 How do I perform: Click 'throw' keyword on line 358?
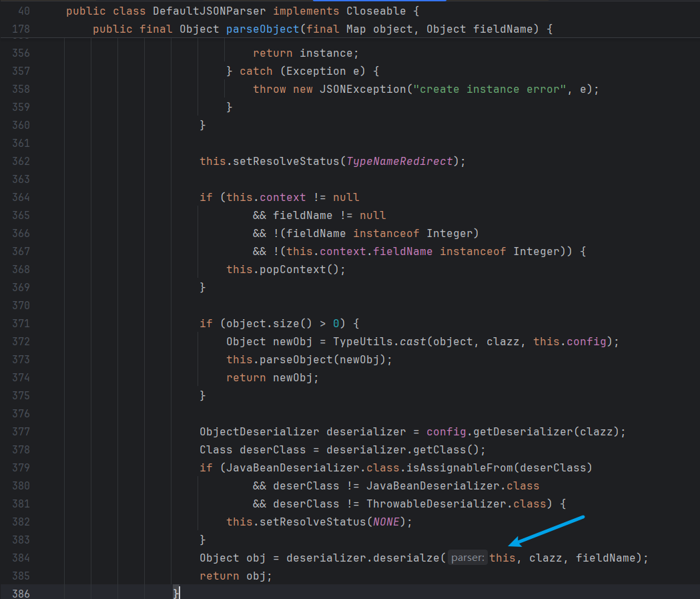click(x=269, y=89)
